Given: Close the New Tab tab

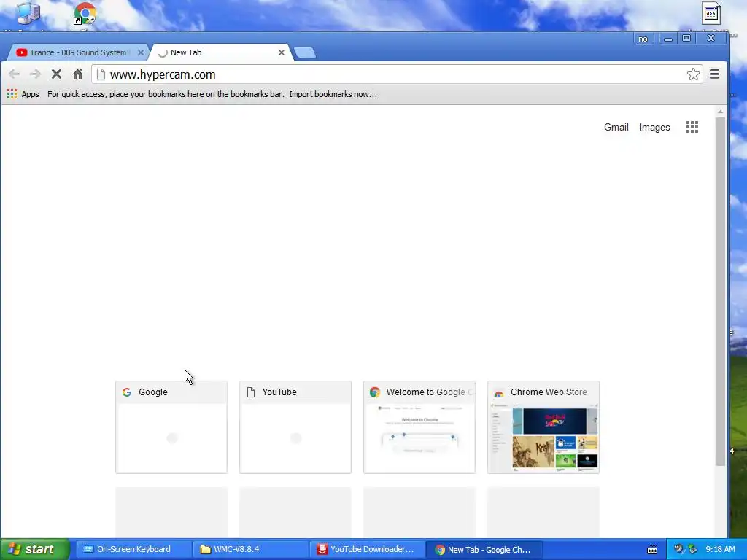Looking at the screenshot, I should tap(282, 52).
